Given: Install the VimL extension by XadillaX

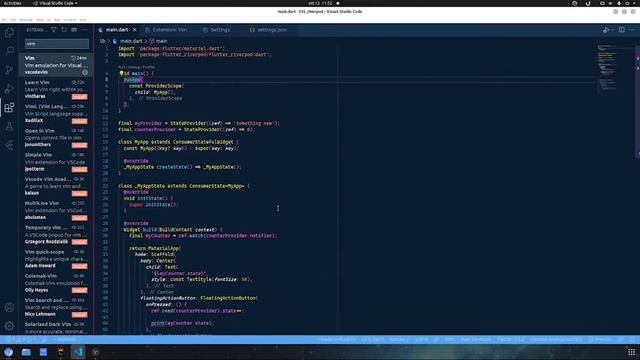Looking at the screenshot, I should coord(80,121).
